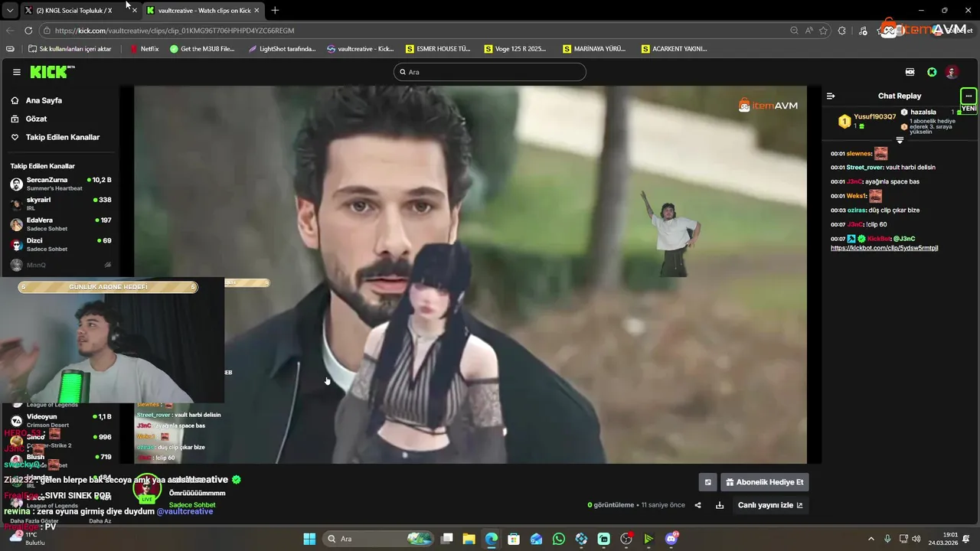This screenshot has height=551, width=980.
Task: Download the clip via download icon
Action: pos(720,505)
